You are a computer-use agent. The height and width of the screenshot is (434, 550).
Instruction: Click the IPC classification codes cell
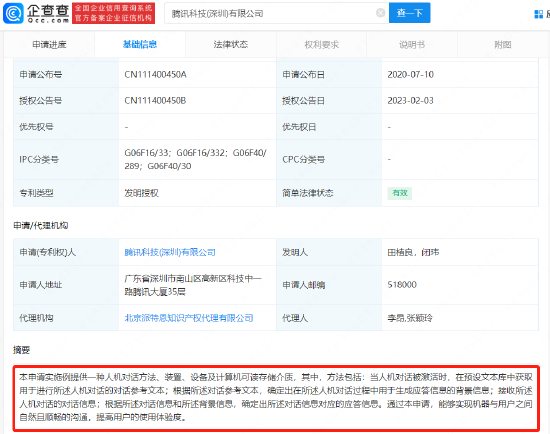(x=197, y=160)
